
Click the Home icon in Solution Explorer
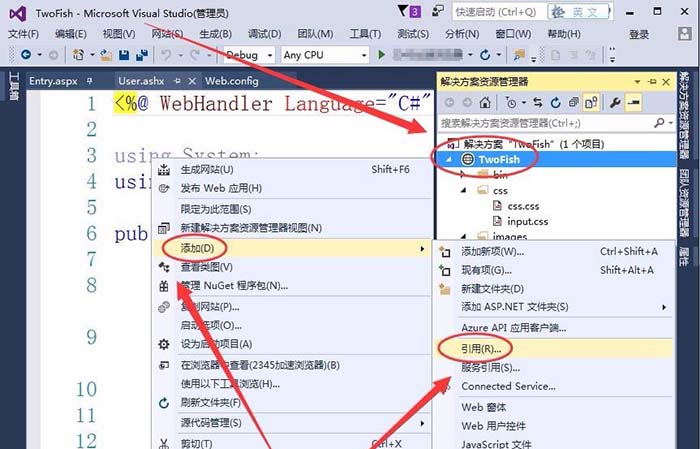coord(485,103)
